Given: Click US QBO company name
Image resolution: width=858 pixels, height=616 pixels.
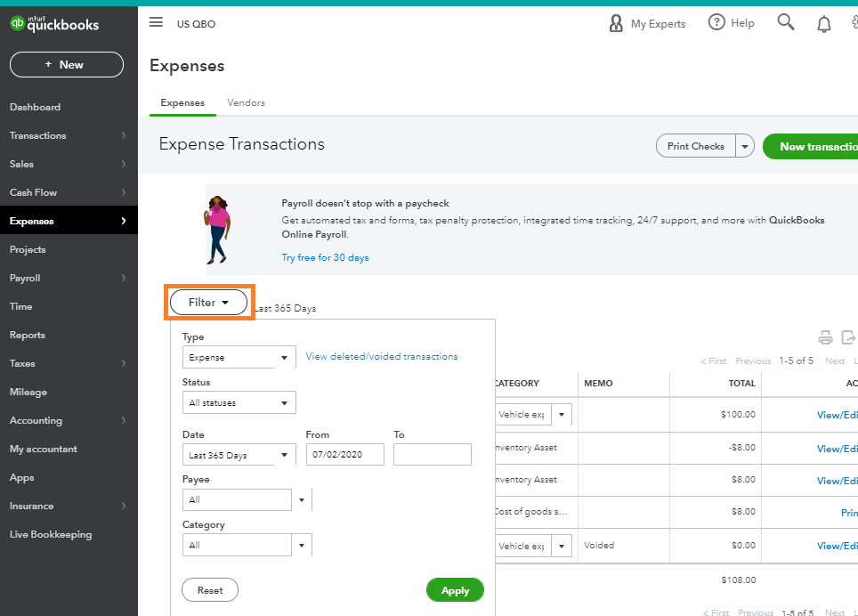Looking at the screenshot, I should coord(196,23).
